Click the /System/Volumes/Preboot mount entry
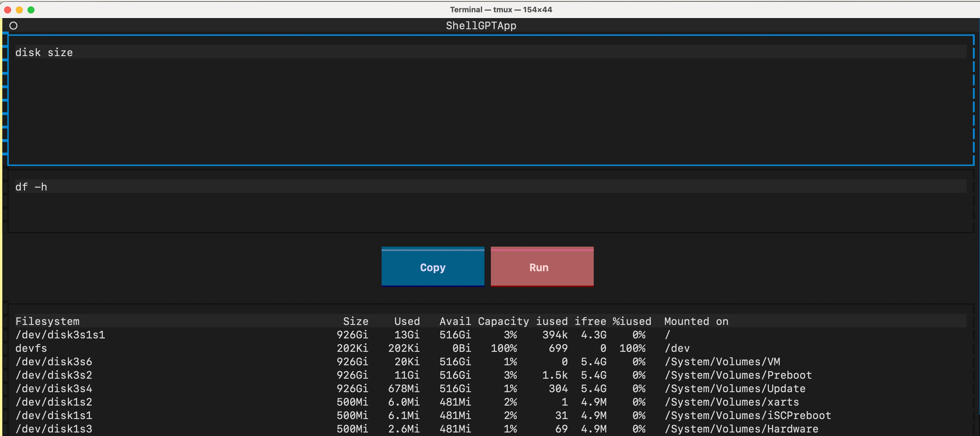The image size is (980, 436). click(738, 375)
